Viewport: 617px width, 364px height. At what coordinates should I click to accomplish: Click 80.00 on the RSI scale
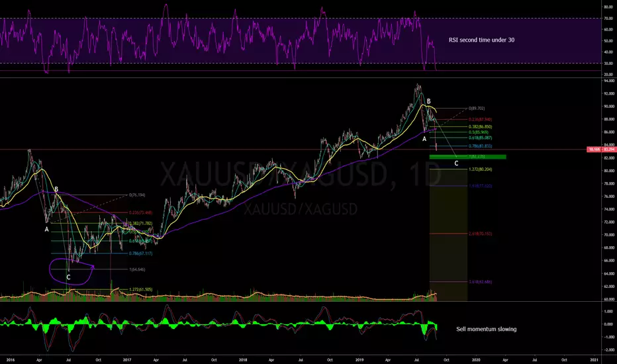608,7
